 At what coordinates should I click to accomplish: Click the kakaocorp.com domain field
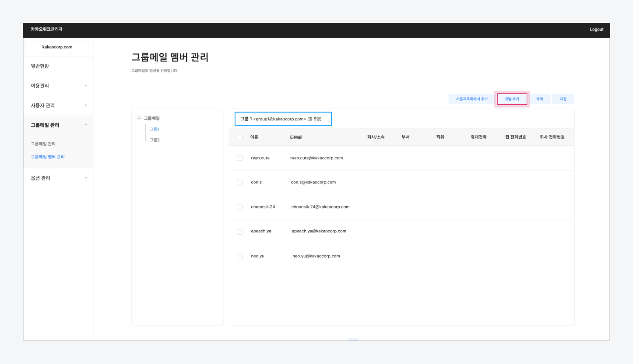(x=57, y=47)
